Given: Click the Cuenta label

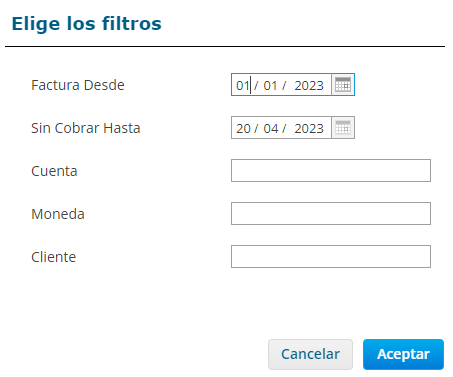Looking at the screenshot, I should click(54, 171).
